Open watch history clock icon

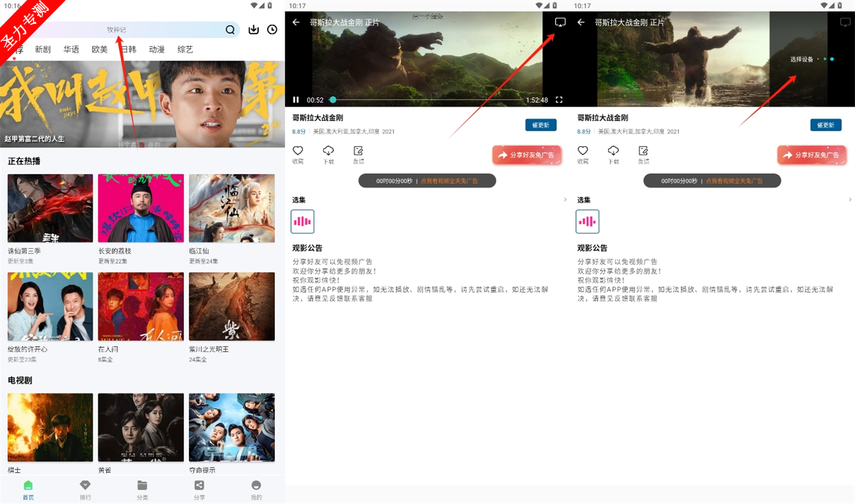point(272,30)
